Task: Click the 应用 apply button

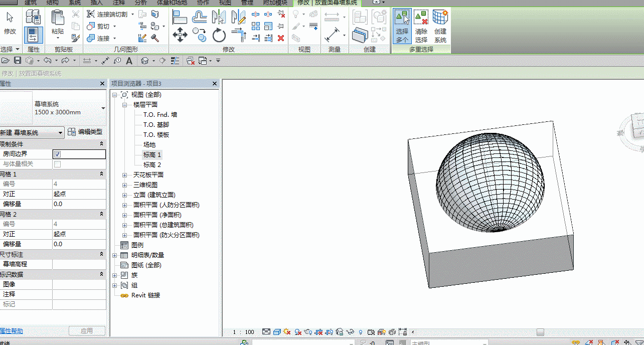Action: pyautogui.click(x=87, y=331)
